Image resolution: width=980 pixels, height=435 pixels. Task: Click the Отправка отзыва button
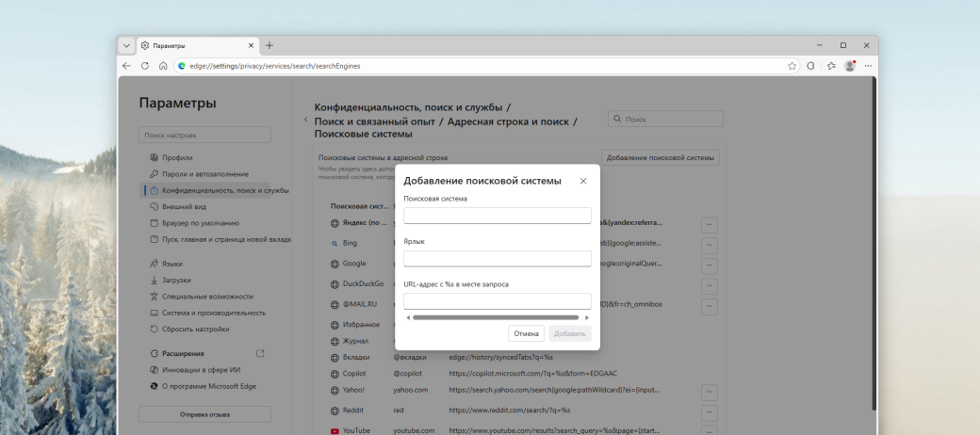204,414
